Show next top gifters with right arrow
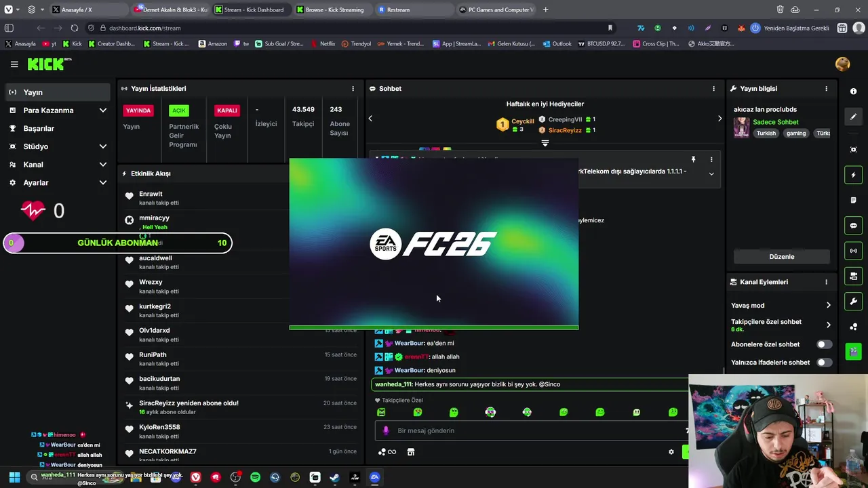The width and height of the screenshot is (868, 488). [x=719, y=119]
